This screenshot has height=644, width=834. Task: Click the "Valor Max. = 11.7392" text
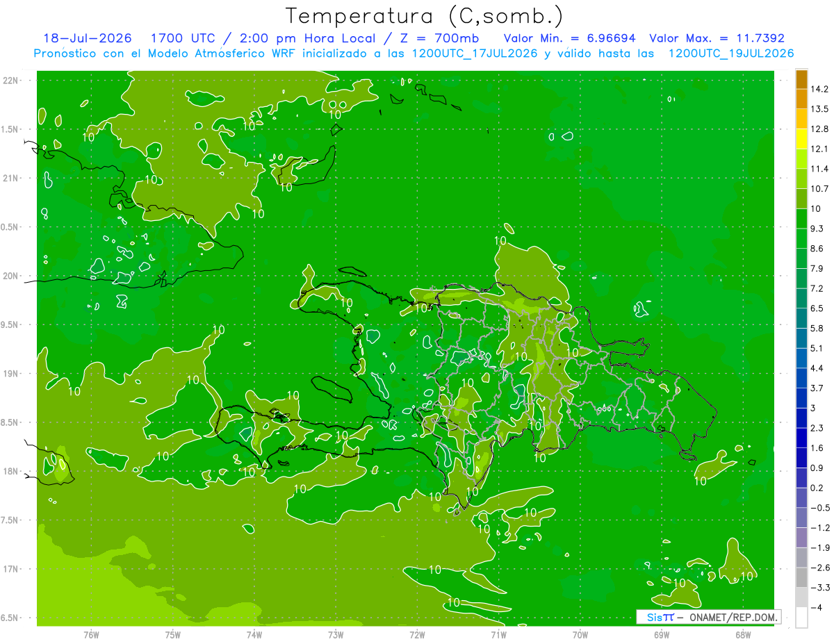click(x=717, y=38)
